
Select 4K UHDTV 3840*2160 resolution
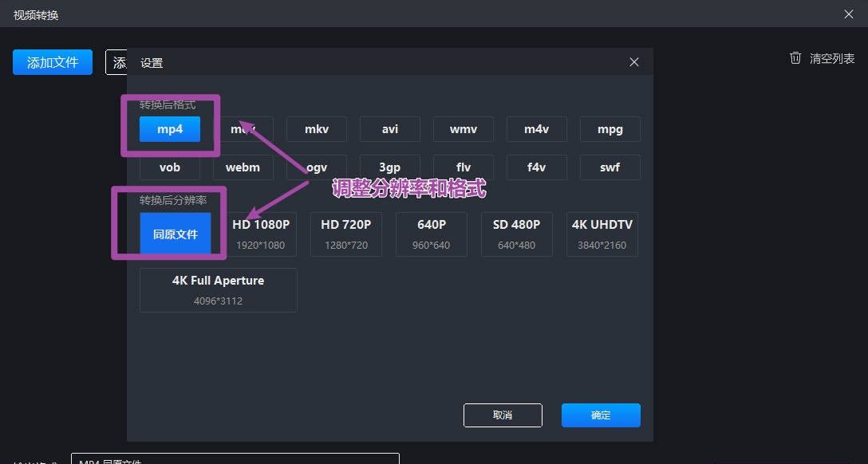pyautogui.click(x=602, y=234)
